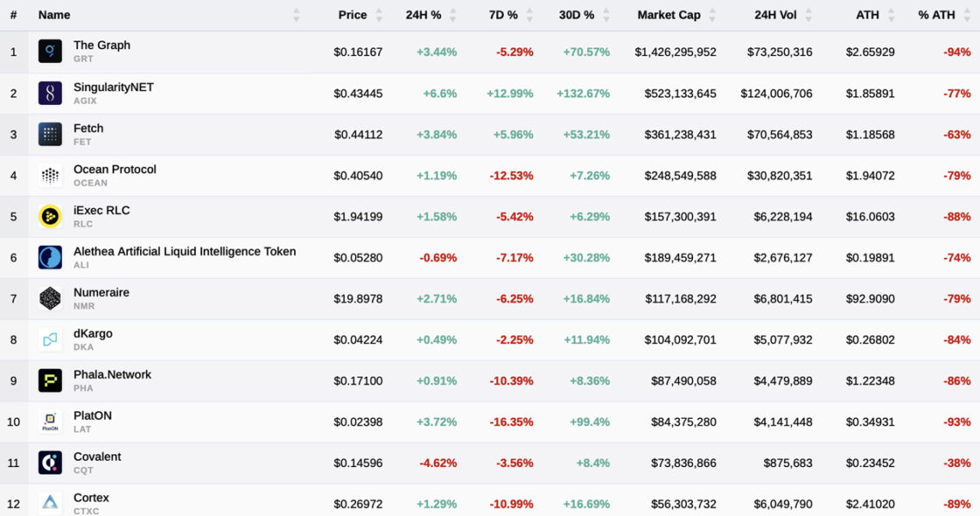Click the Covalent CQT logo icon
The width and height of the screenshot is (980, 516).
[50, 463]
